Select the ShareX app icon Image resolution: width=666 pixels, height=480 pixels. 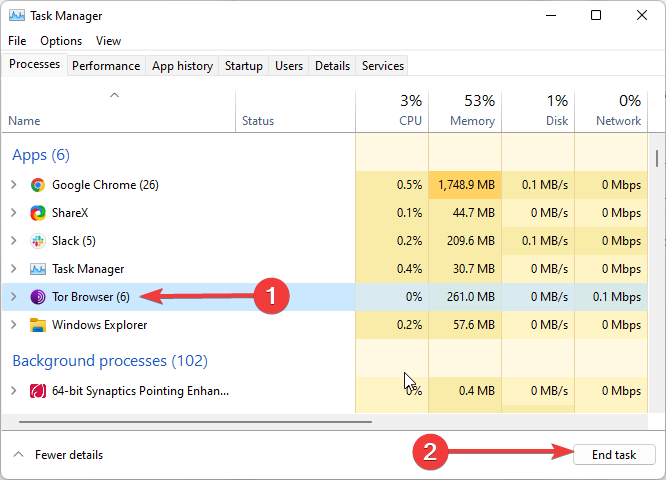[x=38, y=213]
